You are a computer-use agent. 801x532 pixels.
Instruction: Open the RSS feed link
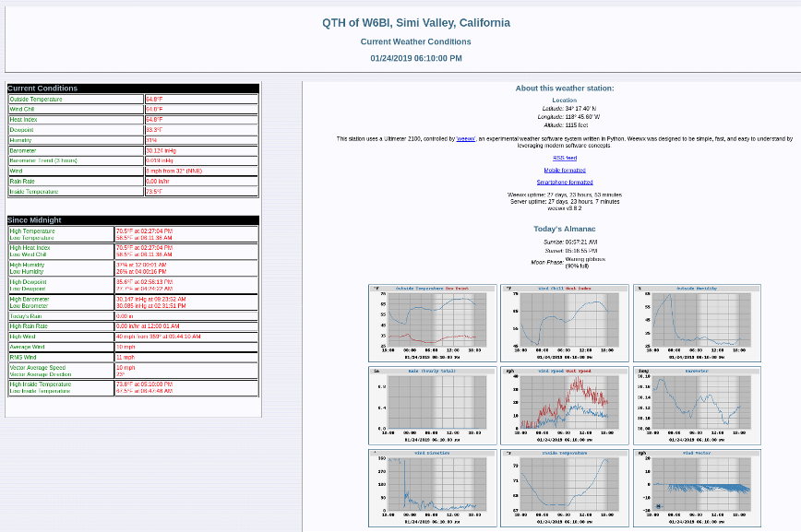click(565, 159)
